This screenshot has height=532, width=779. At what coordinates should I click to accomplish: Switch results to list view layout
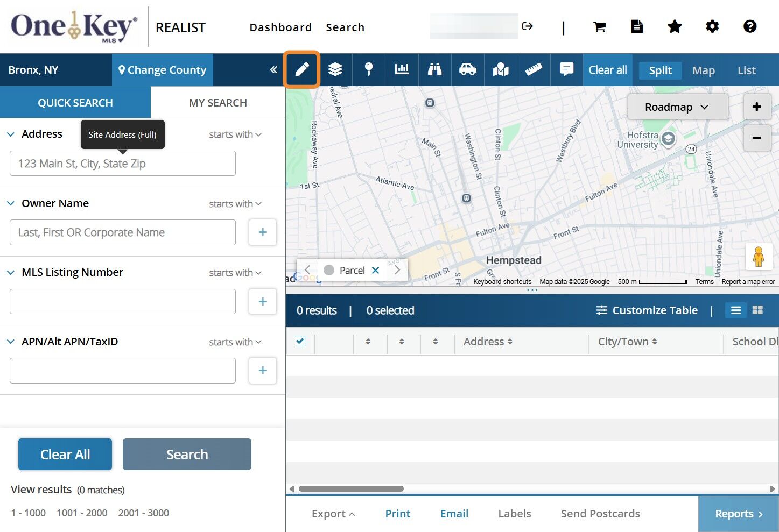pyautogui.click(x=736, y=310)
